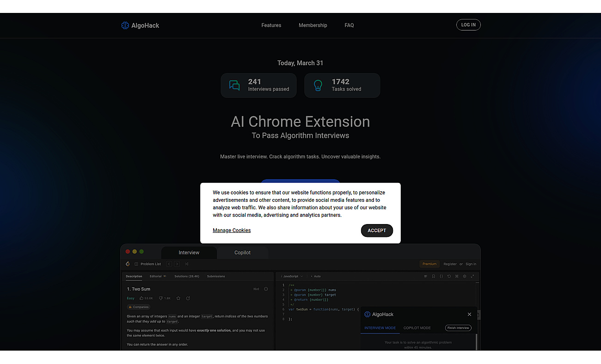601x364 pixels.
Task: Open the JavaScript language dropdown
Action: point(292,276)
